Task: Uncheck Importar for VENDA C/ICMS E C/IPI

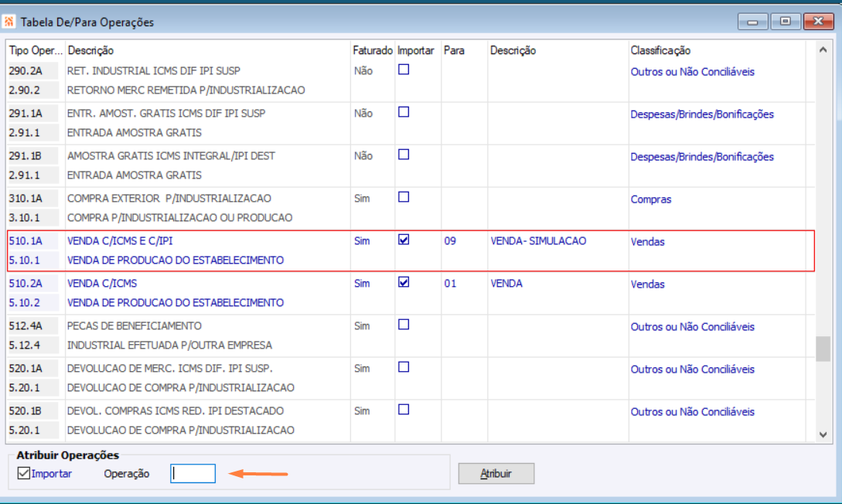Action: click(x=404, y=240)
